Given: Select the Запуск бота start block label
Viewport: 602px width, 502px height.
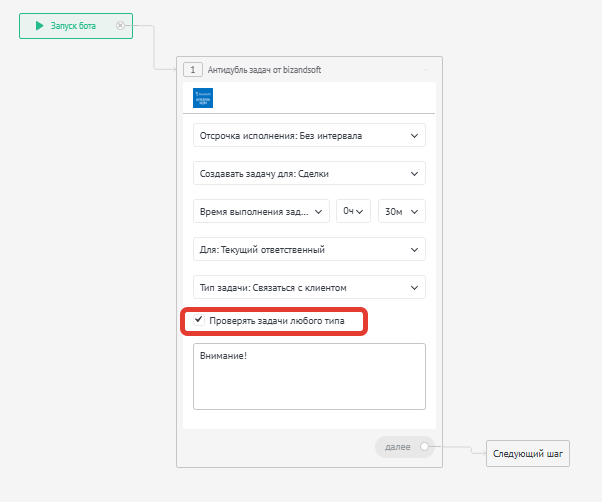Looking at the screenshot, I should (x=73, y=26).
